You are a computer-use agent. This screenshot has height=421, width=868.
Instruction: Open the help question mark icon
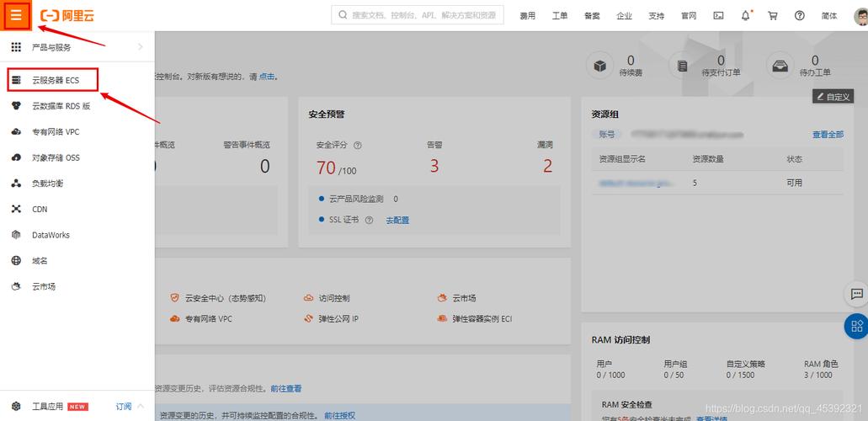click(x=799, y=15)
